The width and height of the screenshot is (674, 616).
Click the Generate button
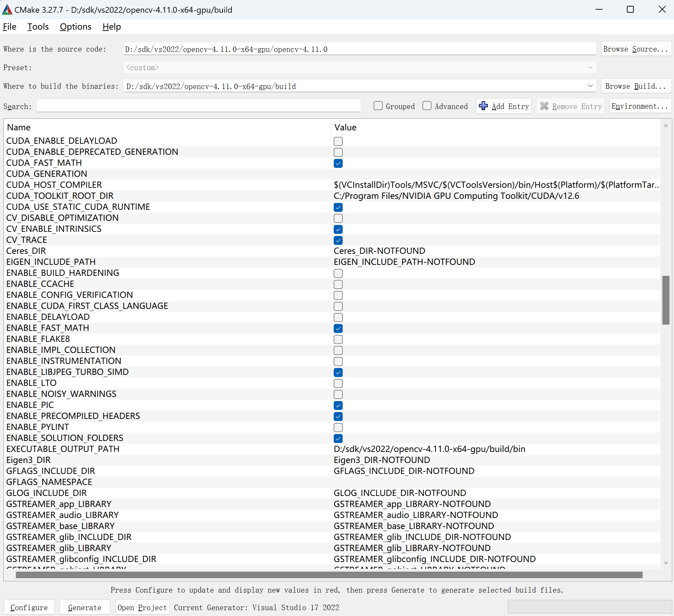coord(85,607)
